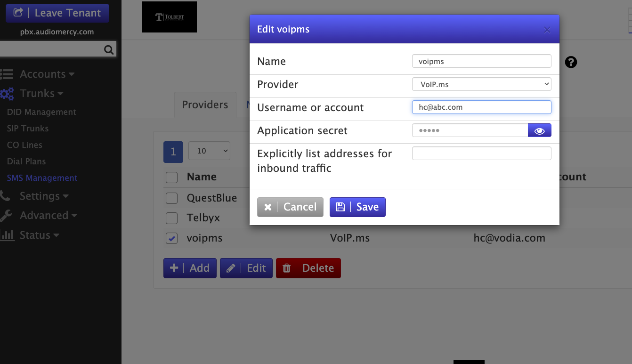Click the voipms name cell
The height and width of the screenshot is (364, 632).
click(204, 238)
